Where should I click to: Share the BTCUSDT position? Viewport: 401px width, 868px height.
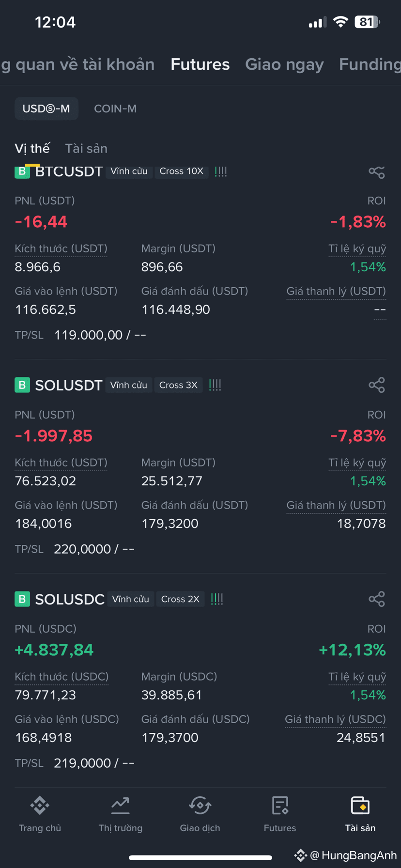[377, 172]
